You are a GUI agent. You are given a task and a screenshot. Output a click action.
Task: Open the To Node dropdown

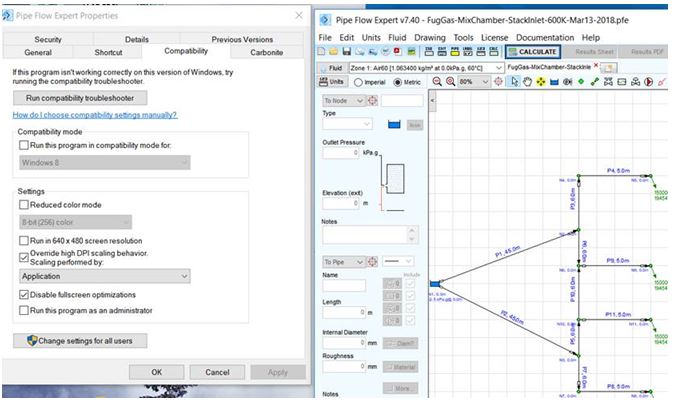[343, 101]
